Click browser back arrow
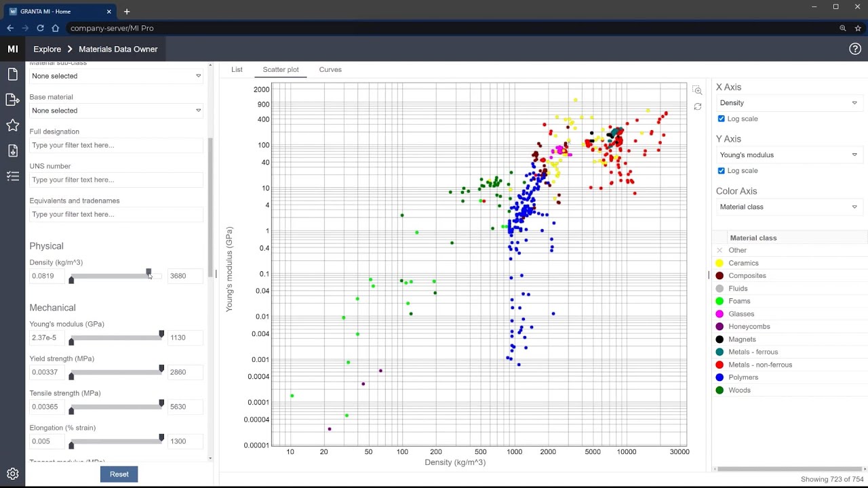 coord(10,28)
